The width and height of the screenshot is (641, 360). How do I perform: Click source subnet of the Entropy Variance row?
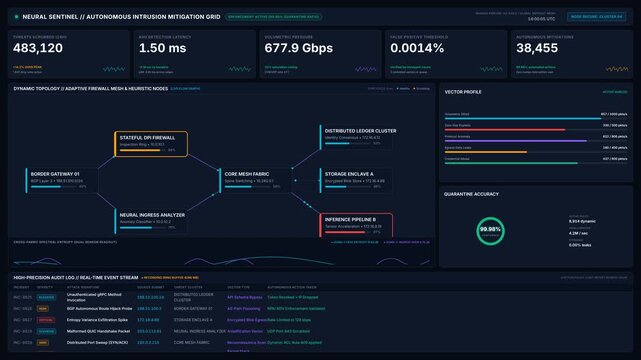[x=148, y=320]
